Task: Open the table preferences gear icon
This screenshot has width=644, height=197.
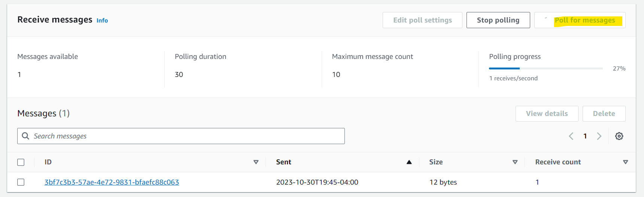Action: pos(619,136)
